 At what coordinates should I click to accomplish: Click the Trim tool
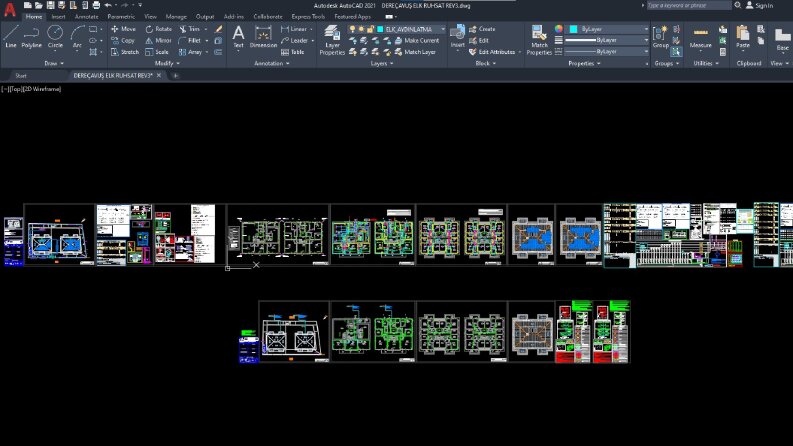click(x=190, y=29)
